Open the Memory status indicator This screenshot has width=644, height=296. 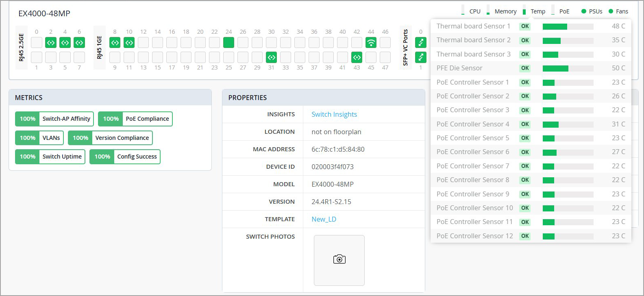click(502, 11)
